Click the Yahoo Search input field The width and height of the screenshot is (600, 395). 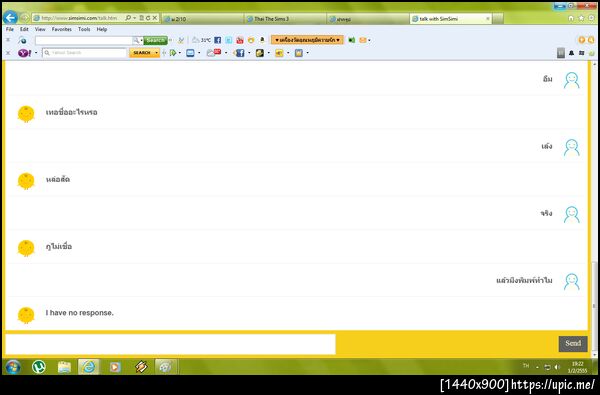coord(84,53)
